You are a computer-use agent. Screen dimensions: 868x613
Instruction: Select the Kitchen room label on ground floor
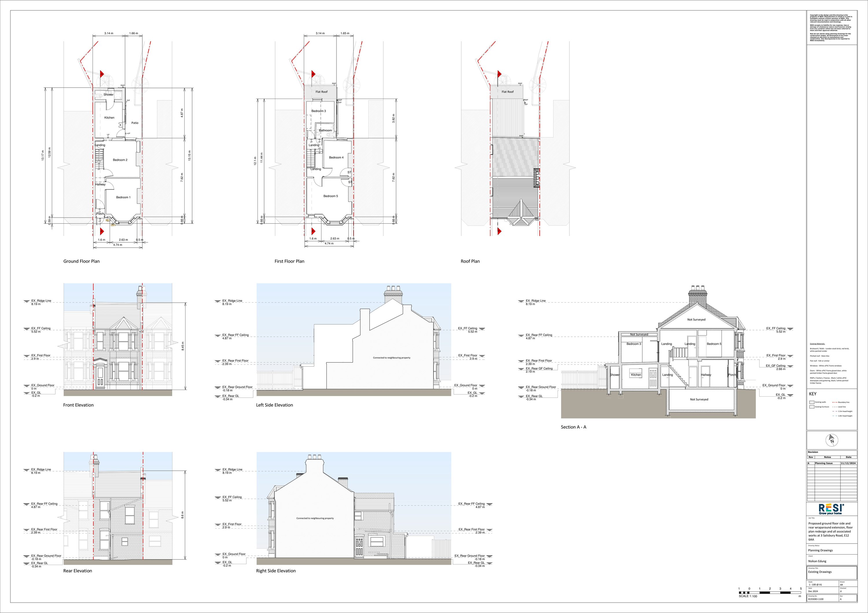coord(109,117)
